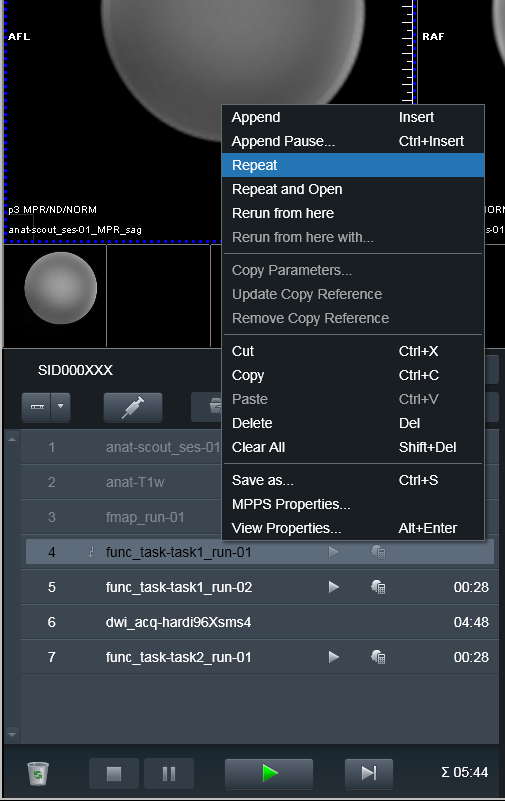
Task: Skip to next protocol step
Action: (369, 773)
